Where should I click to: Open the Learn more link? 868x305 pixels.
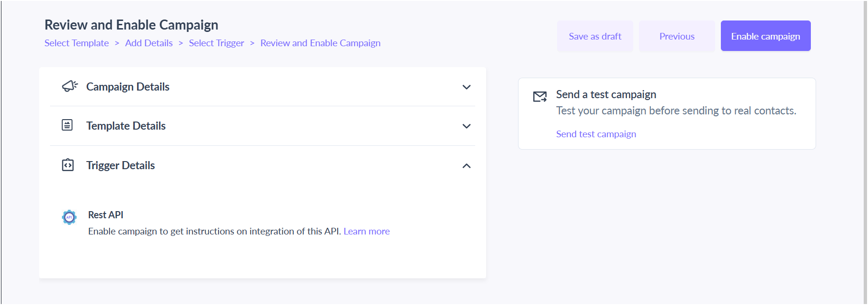tap(367, 231)
